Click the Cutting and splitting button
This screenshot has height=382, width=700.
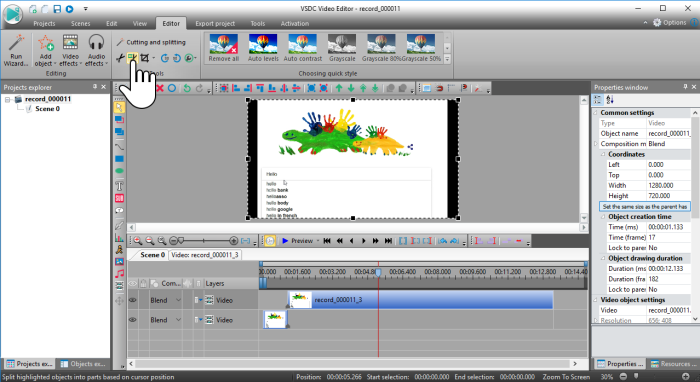tap(151, 42)
